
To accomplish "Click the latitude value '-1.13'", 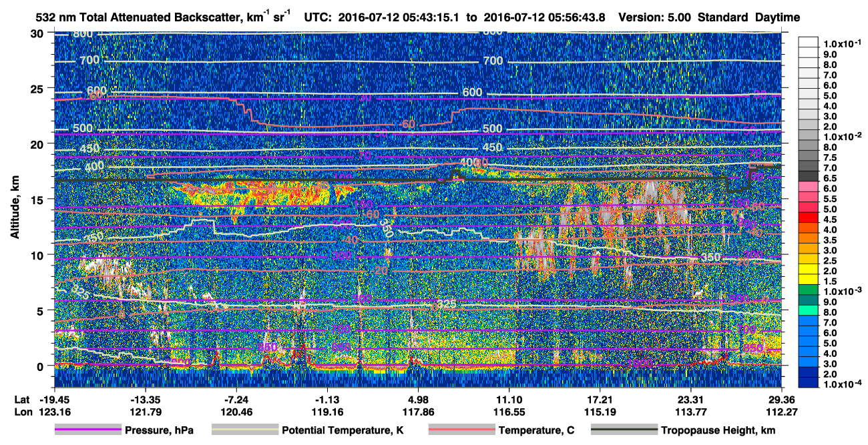I will coord(327,400).
